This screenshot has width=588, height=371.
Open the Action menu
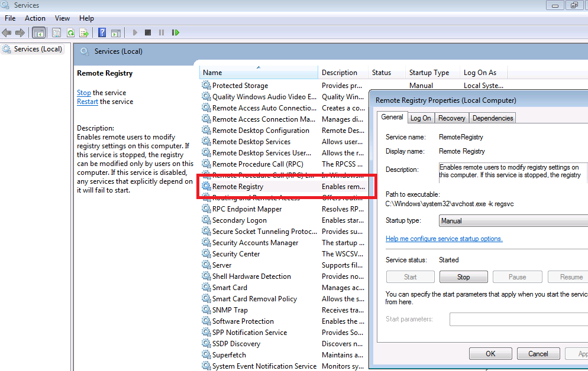click(35, 18)
